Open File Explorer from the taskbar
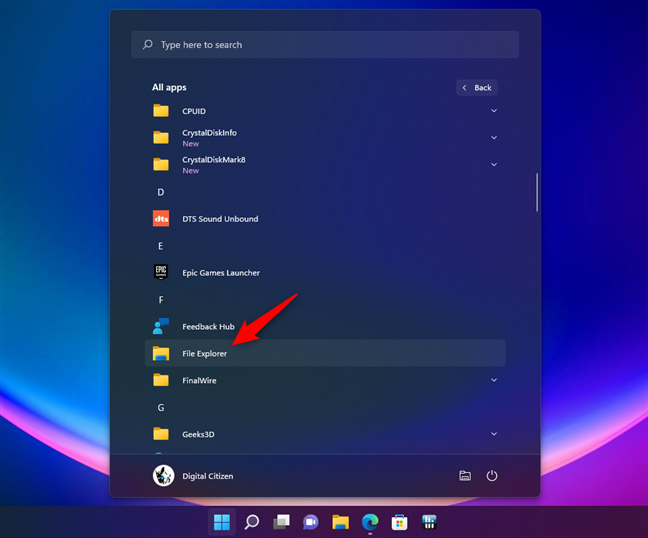This screenshot has height=538, width=648. pyautogui.click(x=341, y=522)
